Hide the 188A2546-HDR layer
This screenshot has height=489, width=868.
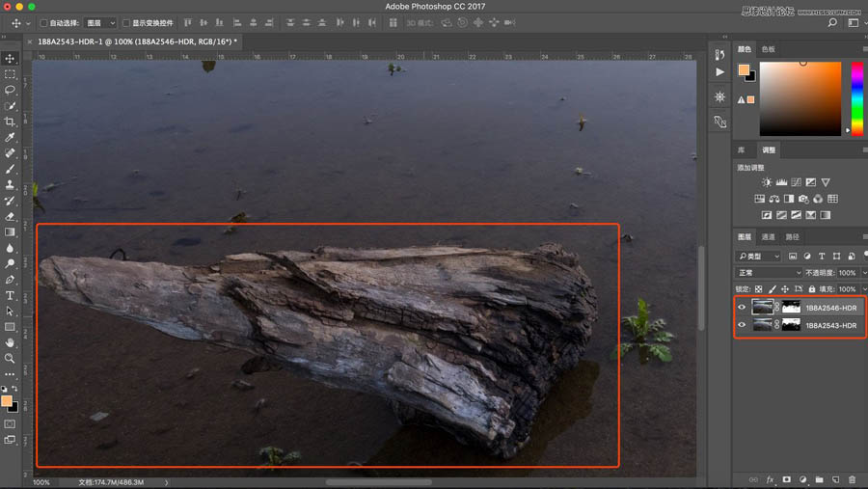click(x=742, y=308)
